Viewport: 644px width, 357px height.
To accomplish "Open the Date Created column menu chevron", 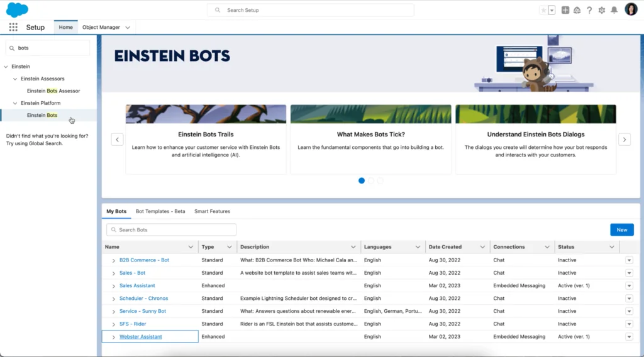I will pos(482,247).
